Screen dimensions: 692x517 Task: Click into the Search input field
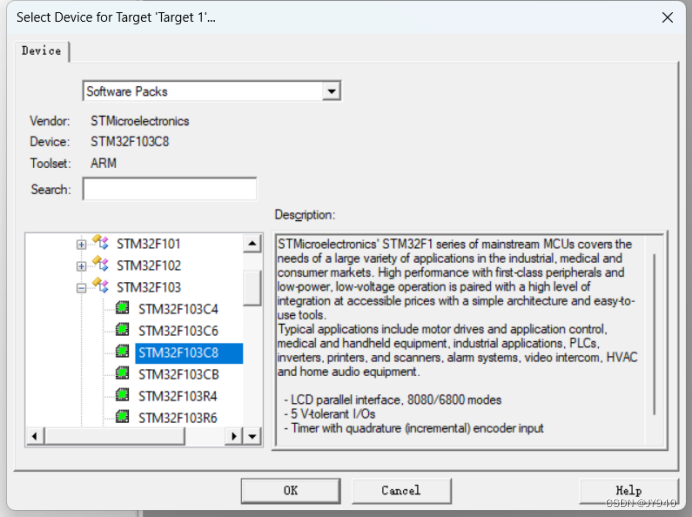pos(169,189)
